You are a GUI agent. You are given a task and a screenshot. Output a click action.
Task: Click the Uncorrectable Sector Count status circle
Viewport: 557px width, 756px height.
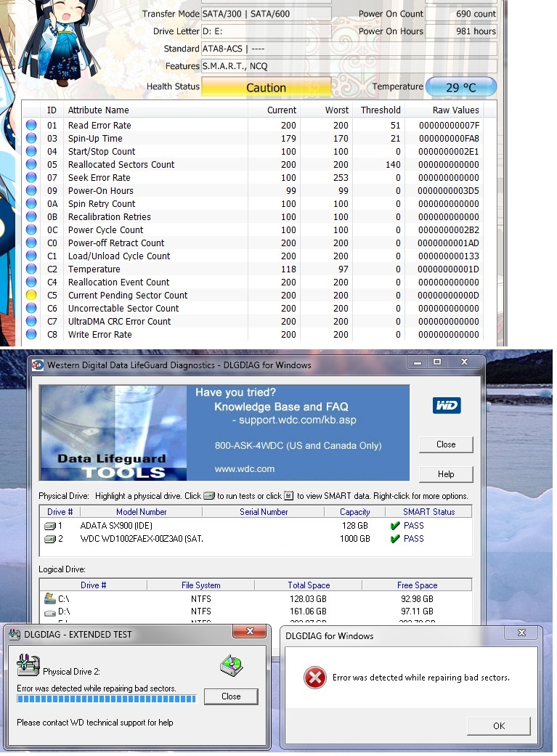pyautogui.click(x=31, y=308)
